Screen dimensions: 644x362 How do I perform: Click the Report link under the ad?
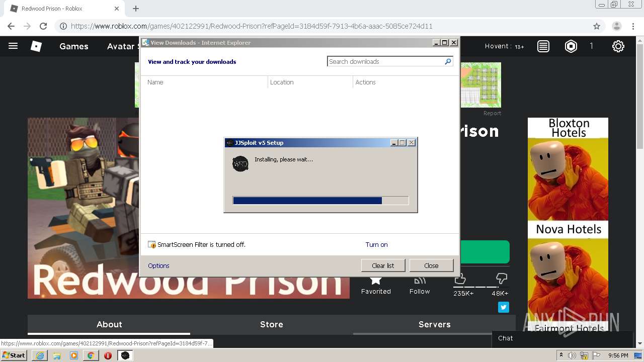click(492, 113)
